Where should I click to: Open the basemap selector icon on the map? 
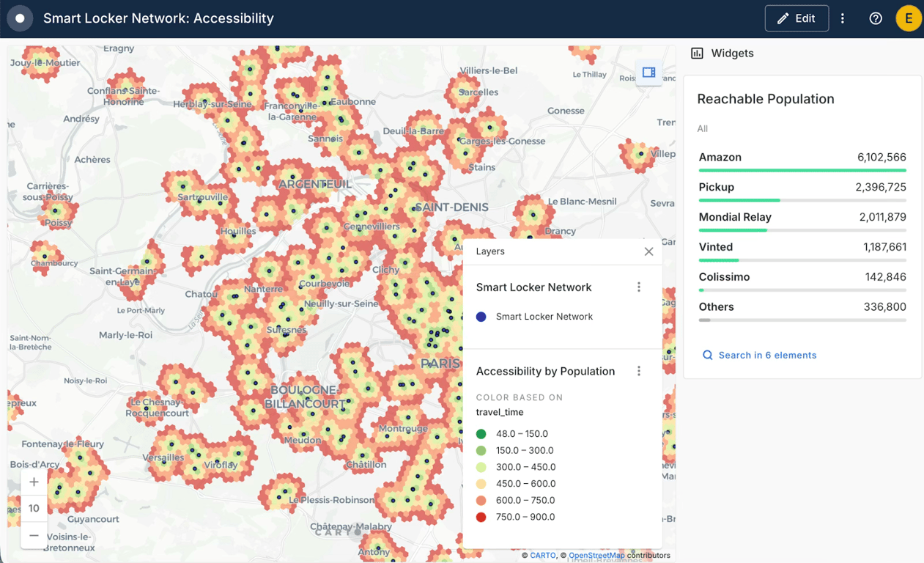click(x=648, y=73)
